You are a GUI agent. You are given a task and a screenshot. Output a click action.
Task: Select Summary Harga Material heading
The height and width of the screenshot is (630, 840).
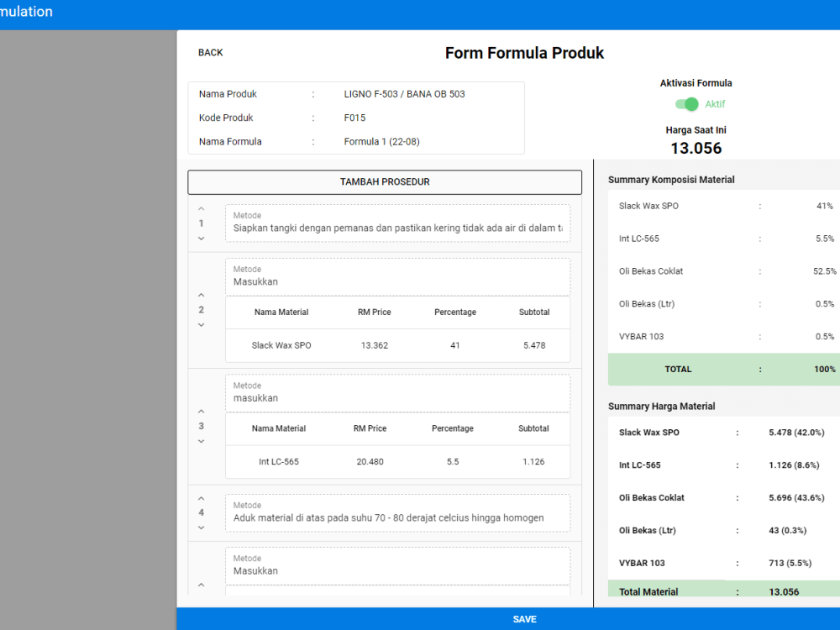point(662,406)
